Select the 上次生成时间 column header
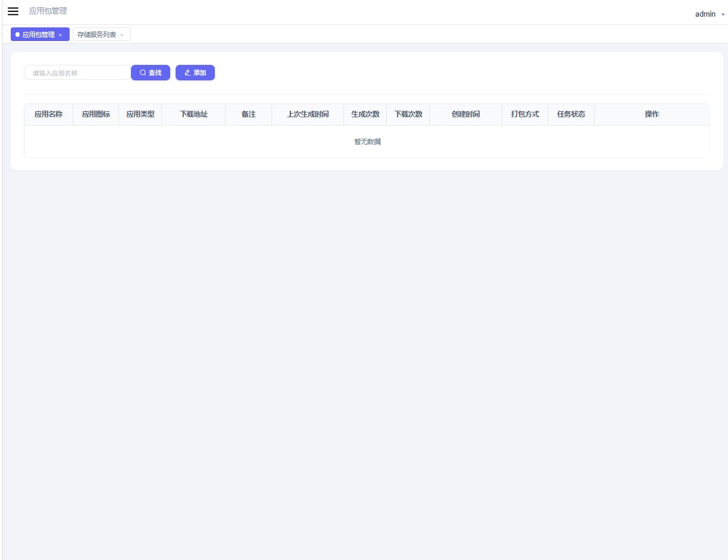728x560 pixels. point(308,114)
